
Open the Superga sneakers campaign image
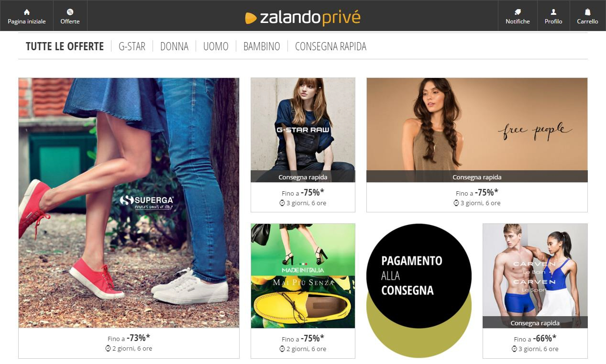click(x=129, y=203)
